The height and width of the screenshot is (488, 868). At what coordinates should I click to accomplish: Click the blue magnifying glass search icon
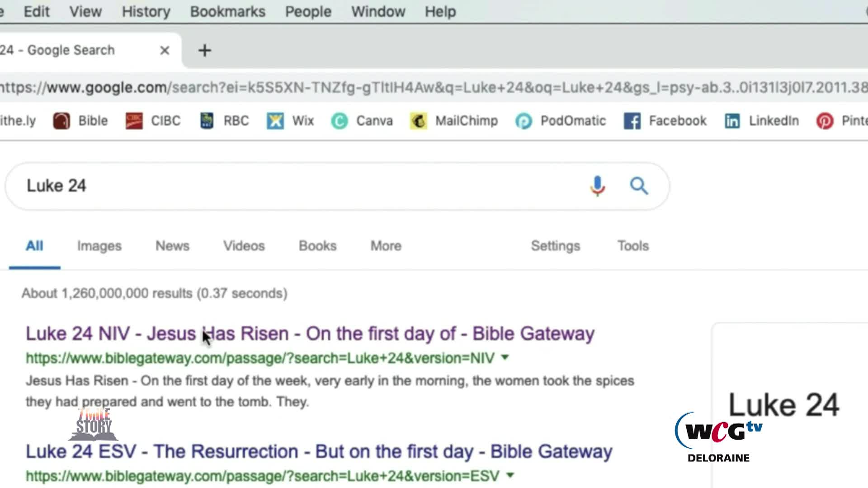point(639,186)
